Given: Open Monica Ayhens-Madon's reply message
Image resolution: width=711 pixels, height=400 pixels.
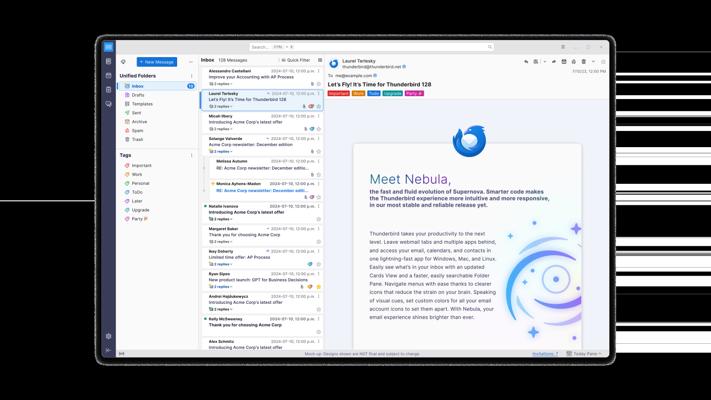Looking at the screenshot, I should point(266,190).
